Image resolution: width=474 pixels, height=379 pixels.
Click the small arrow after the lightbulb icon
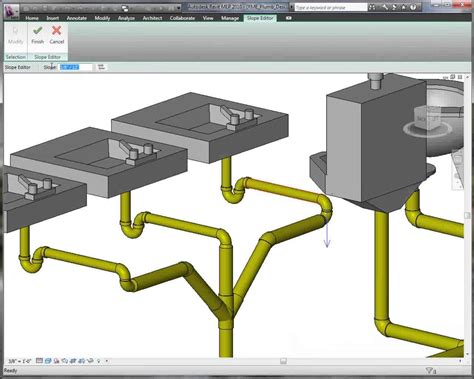pyautogui.click(x=107, y=361)
